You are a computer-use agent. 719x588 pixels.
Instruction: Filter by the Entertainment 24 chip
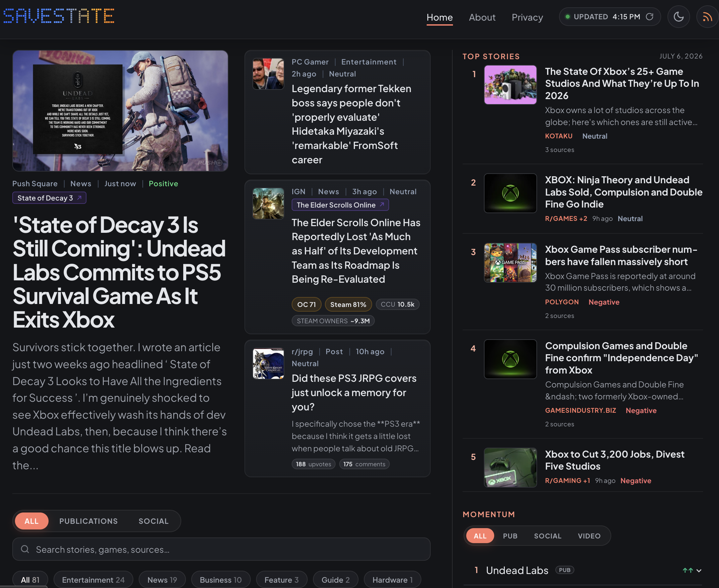tap(93, 580)
